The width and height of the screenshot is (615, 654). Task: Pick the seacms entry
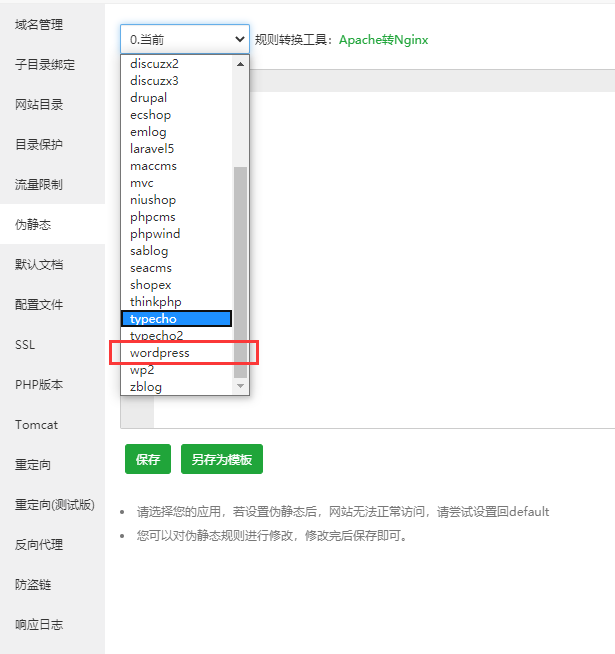pos(176,268)
